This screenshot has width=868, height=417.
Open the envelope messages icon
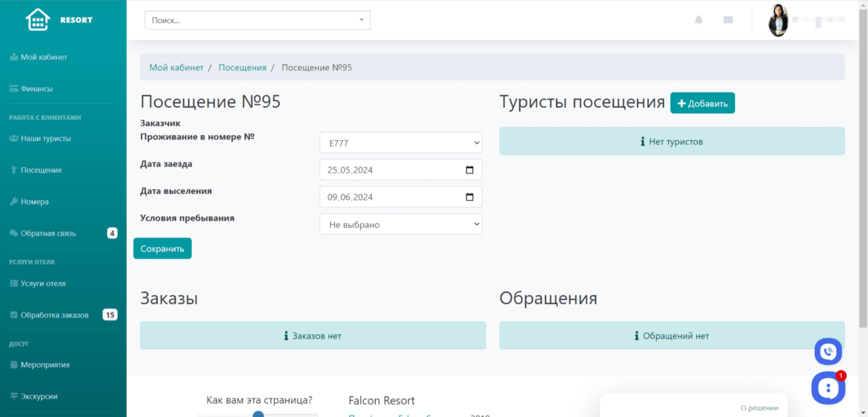728,20
